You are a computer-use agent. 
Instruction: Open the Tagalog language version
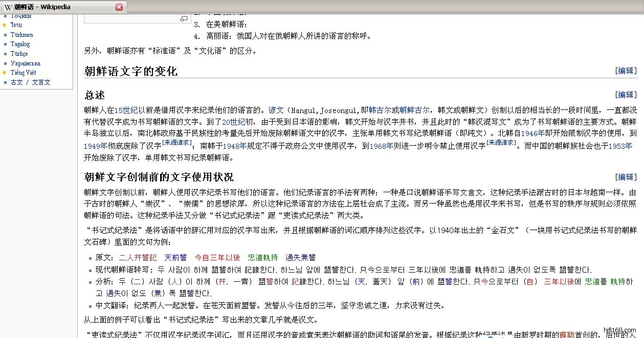click(x=20, y=44)
